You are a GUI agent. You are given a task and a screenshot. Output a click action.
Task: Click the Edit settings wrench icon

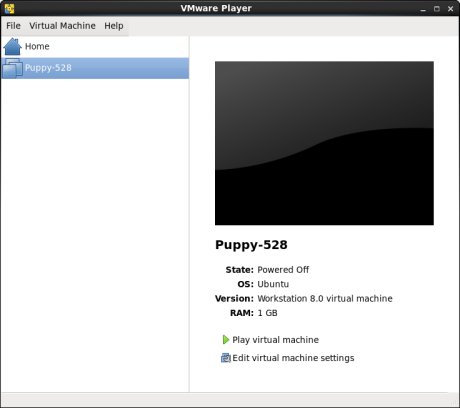(226, 358)
